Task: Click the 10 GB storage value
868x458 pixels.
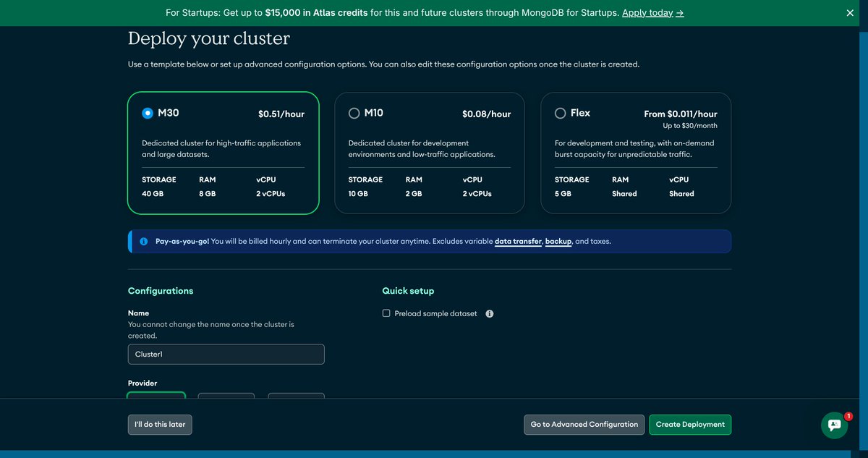Action: (x=358, y=194)
